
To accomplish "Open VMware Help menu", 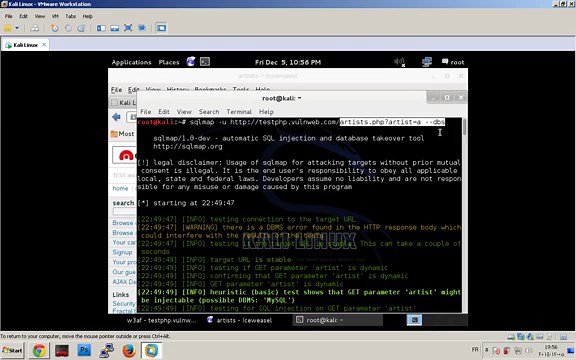I will (x=87, y=16).
